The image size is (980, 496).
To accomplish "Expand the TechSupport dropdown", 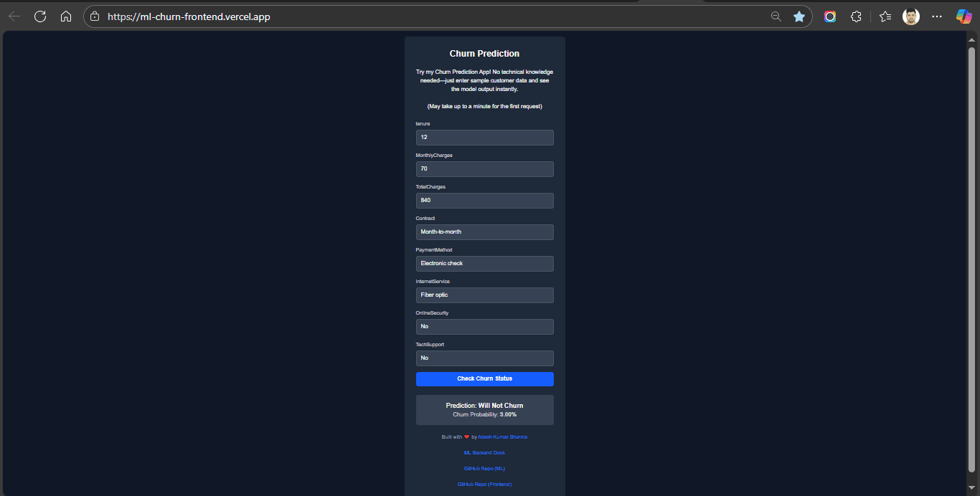I will coord(485,358).
